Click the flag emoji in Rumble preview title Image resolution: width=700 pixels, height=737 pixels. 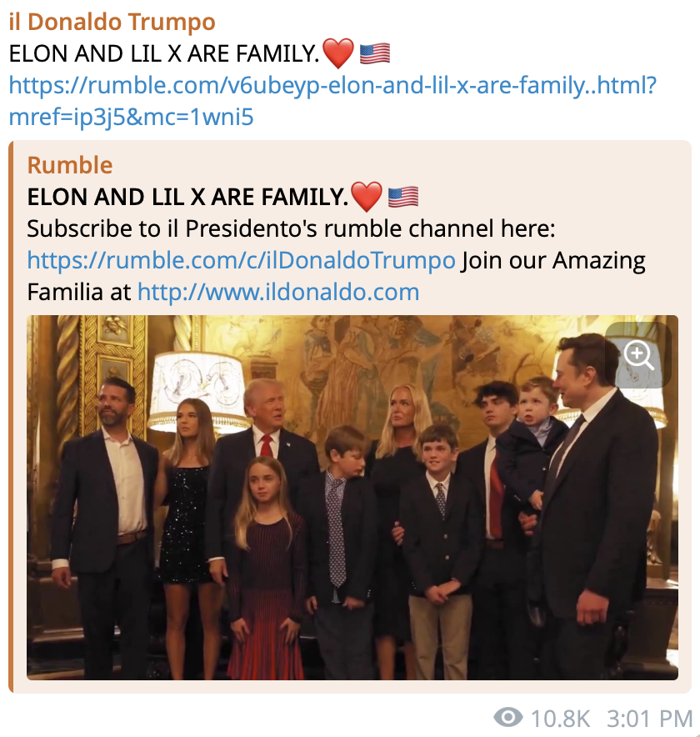click(x=403, y=197)
